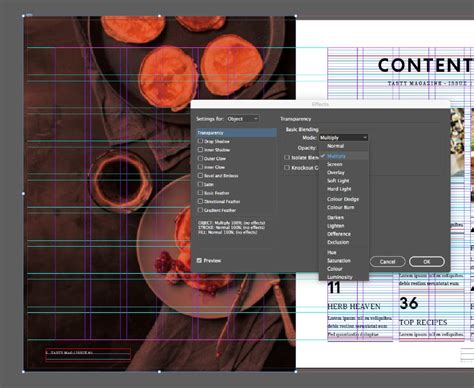This screenshot has width=474, height=388.
Task: Uncheck the Preview checkbox
Action: 199,260
